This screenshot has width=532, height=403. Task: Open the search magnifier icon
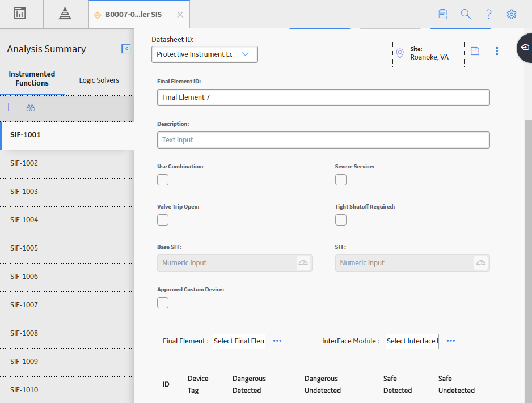point(466,14)
